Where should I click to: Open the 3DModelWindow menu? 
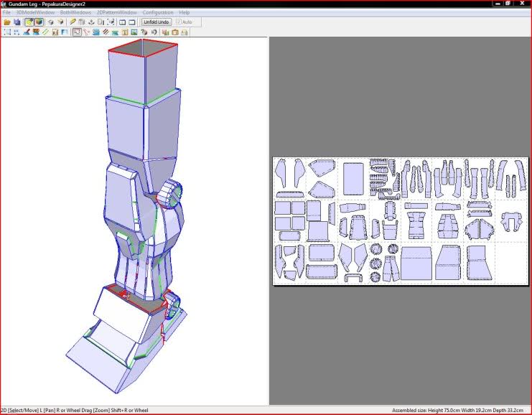pos(36,13)
